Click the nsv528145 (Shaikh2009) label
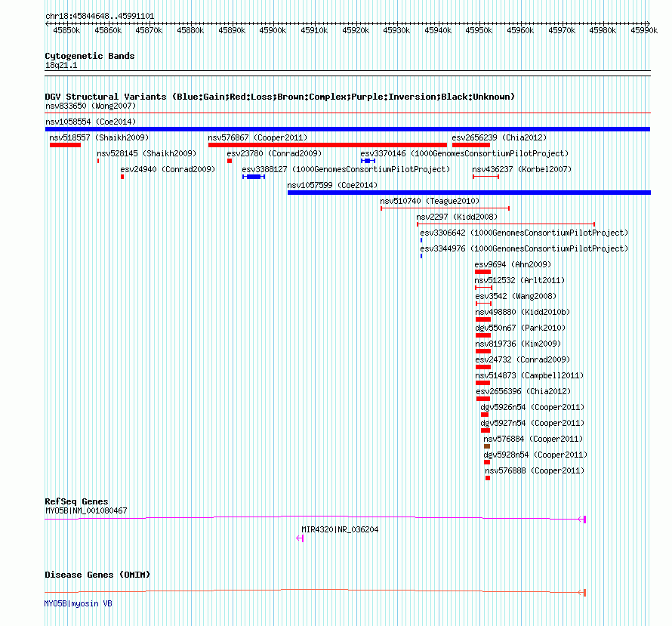This screenshot has width=672, height=626. 146,153
